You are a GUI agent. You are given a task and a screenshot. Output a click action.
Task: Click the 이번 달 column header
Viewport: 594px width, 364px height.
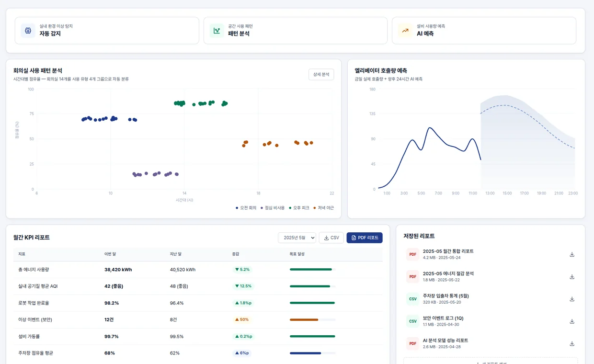point(110,254)
